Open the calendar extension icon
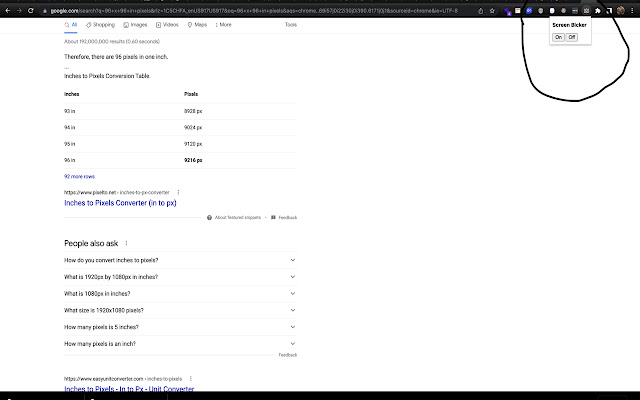This screenshot has height=400, width=640. click(x=518, y=11)
